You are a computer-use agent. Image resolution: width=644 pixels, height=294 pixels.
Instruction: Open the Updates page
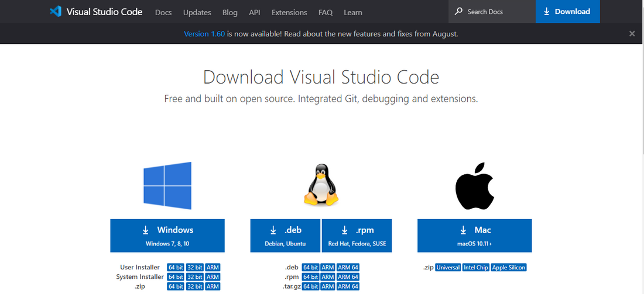pyautogui.click(x=197, y=12)
